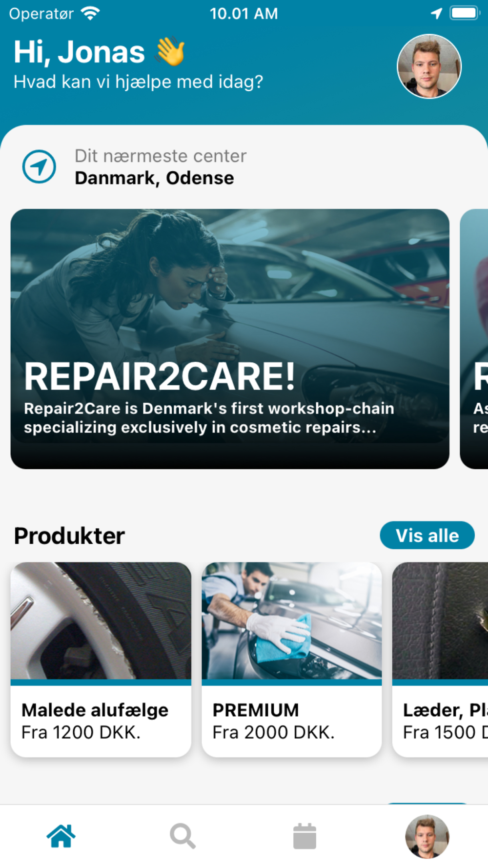
Task: Tap the Wi-Fi status icon
Action: 90,13
